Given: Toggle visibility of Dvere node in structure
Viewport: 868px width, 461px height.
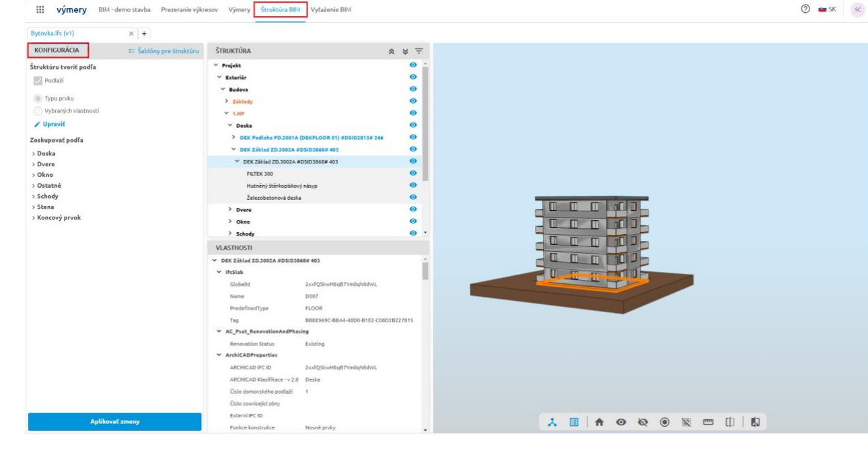Looking at the screenshot, I should 413,209.
